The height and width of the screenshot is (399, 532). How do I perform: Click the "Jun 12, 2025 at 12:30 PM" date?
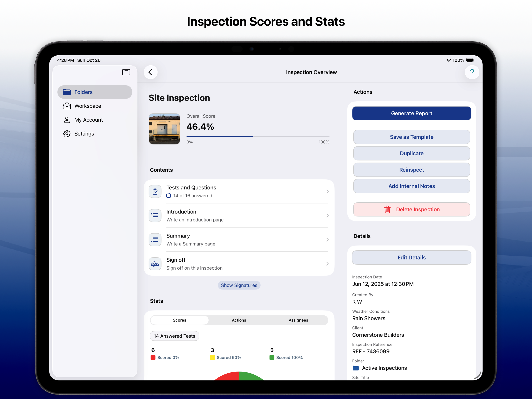click(383, 284)
